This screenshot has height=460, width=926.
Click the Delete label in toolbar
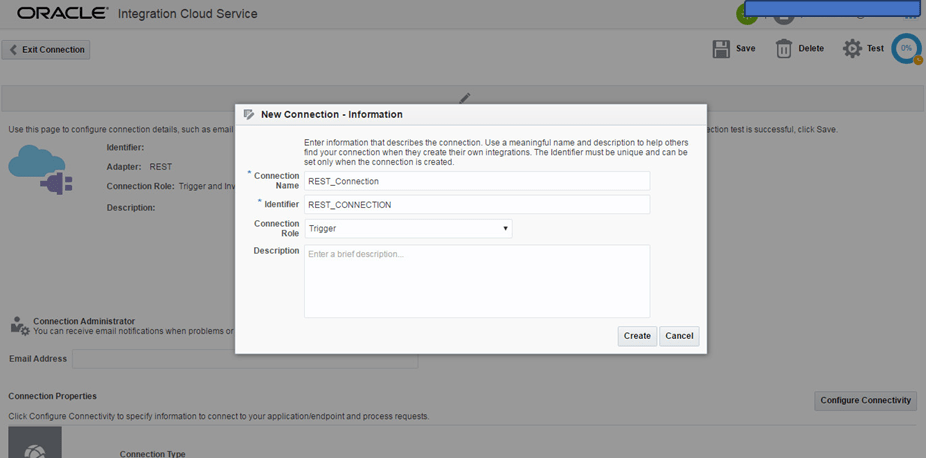[x=811, y=48]
